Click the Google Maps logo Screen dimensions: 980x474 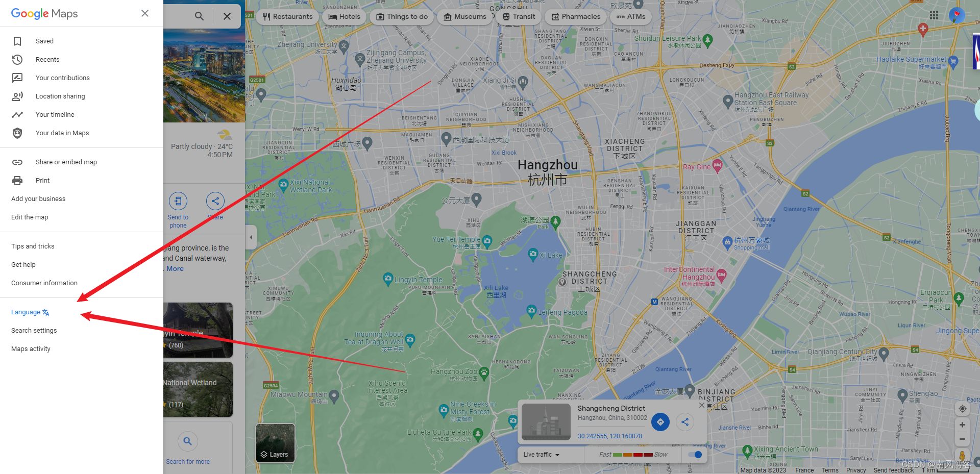pos(44,14)
